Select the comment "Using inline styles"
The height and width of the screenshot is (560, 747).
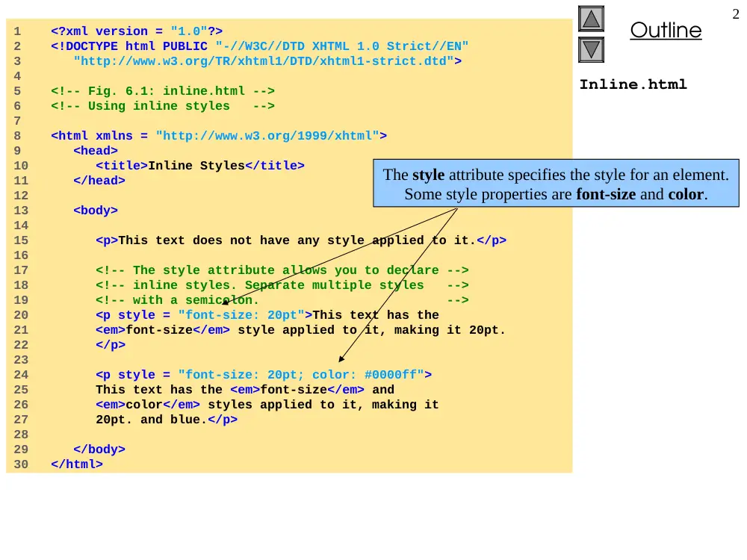click(163, 106)
